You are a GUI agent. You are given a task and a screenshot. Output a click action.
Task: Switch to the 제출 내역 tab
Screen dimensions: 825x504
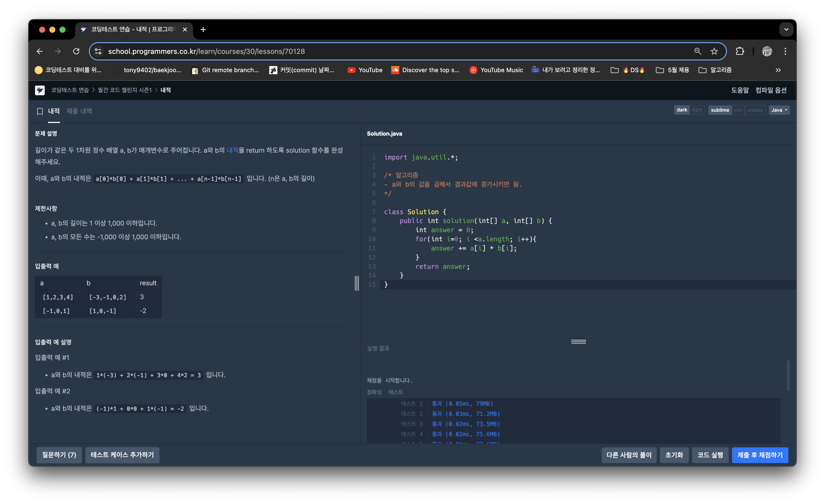point(79,111)
